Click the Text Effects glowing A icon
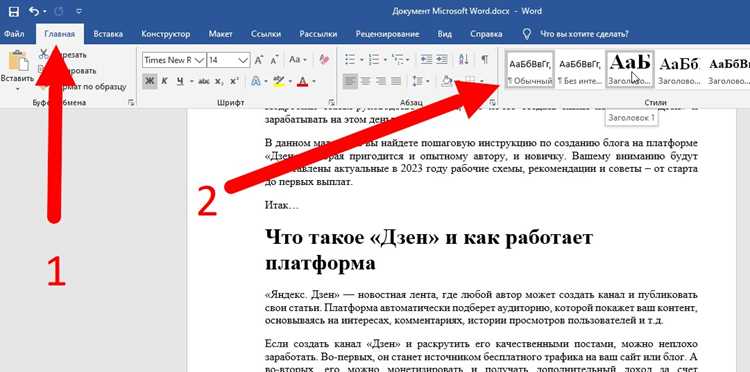The image size is (750, 372). (x=256, y=81)
